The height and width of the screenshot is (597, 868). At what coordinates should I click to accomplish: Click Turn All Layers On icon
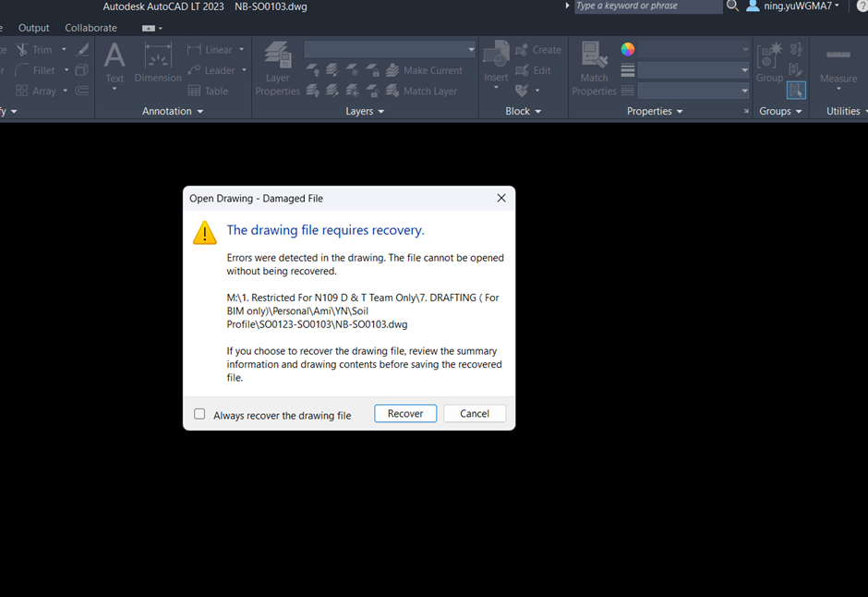(313, 91)
